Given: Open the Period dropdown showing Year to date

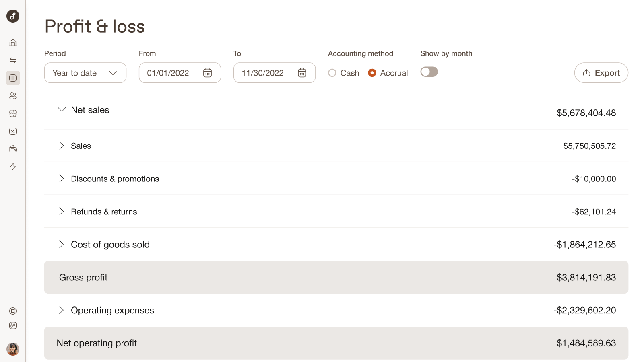Looking at the screenshot, I should (85, 73).
